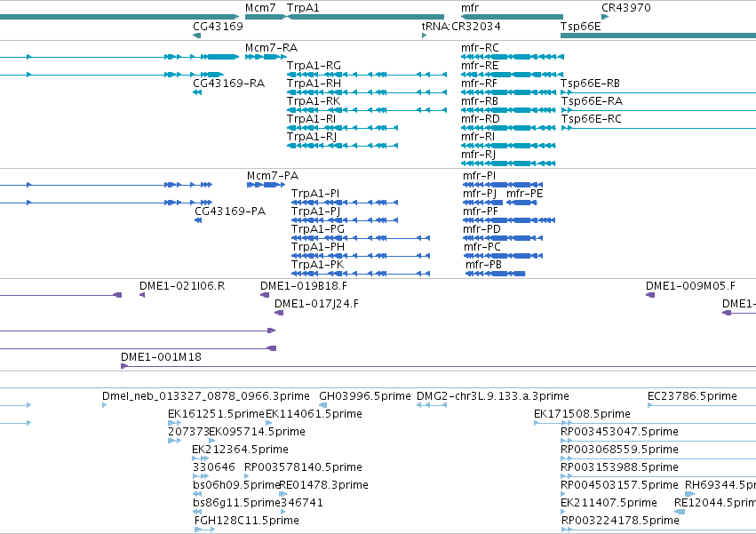Viewport: 756px width, 534px height.
Task: Select the RP004503157.5prime EST label
Action: [619, 485]
